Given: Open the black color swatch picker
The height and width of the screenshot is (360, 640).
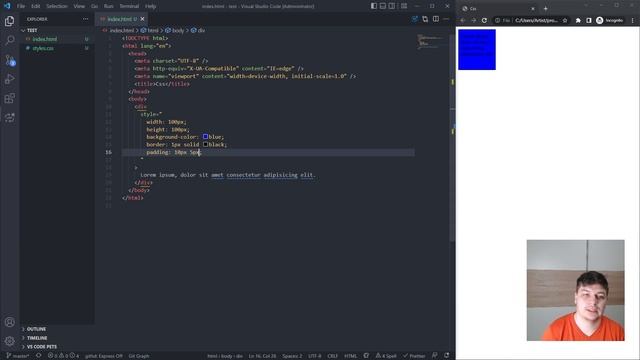Looking at the screenshot, I should [x=205, y=144].
